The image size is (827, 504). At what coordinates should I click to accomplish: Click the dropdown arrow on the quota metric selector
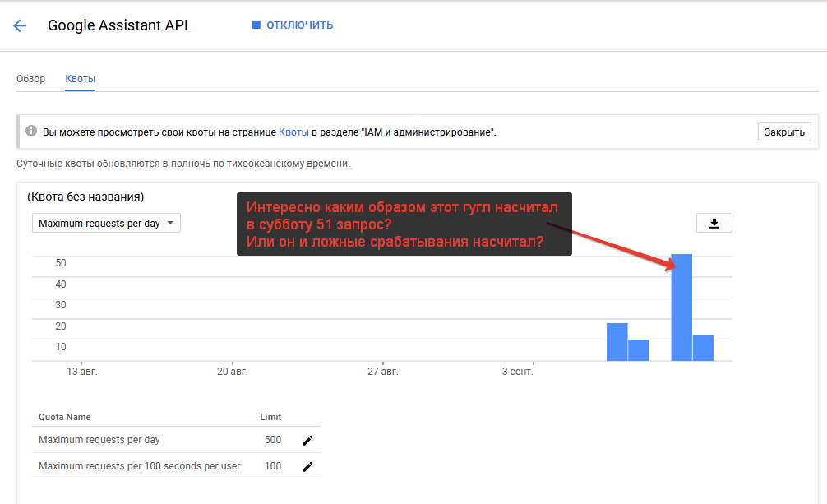point(171,222)
